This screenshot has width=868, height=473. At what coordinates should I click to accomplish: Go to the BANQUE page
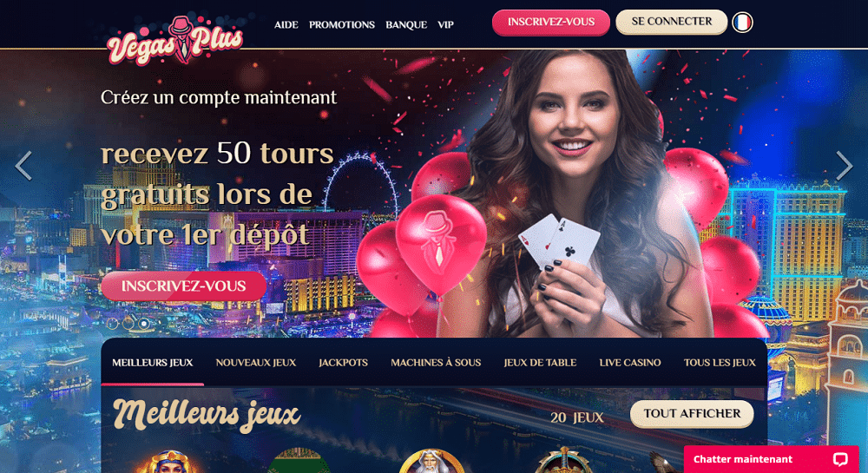coord(406,25)
